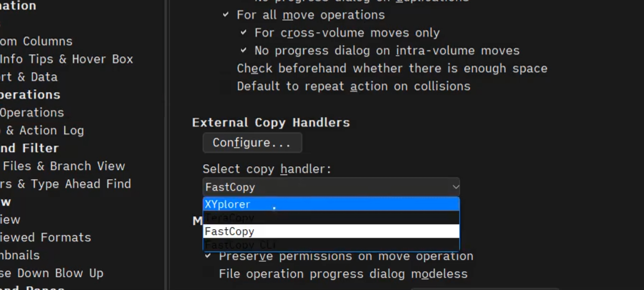Enable 'Check beforehand whether there is enough space'
This screenshot has width=644, height=290.
[226, 68]
